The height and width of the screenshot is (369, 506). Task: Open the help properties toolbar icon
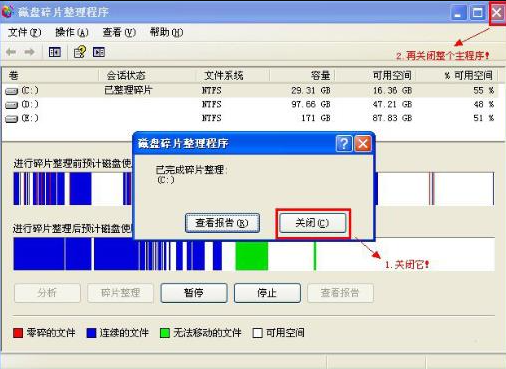tap(80, 52)
